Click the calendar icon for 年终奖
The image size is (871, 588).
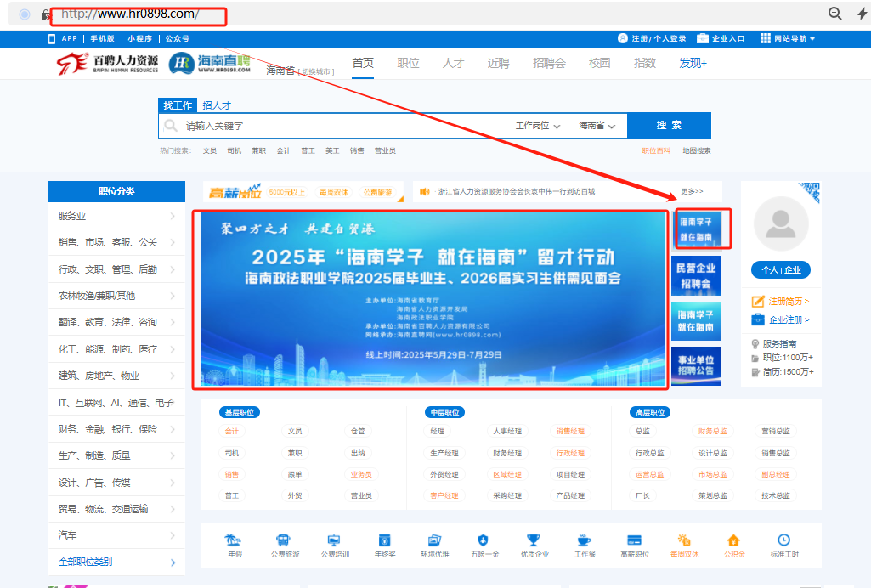click(384, 540)
